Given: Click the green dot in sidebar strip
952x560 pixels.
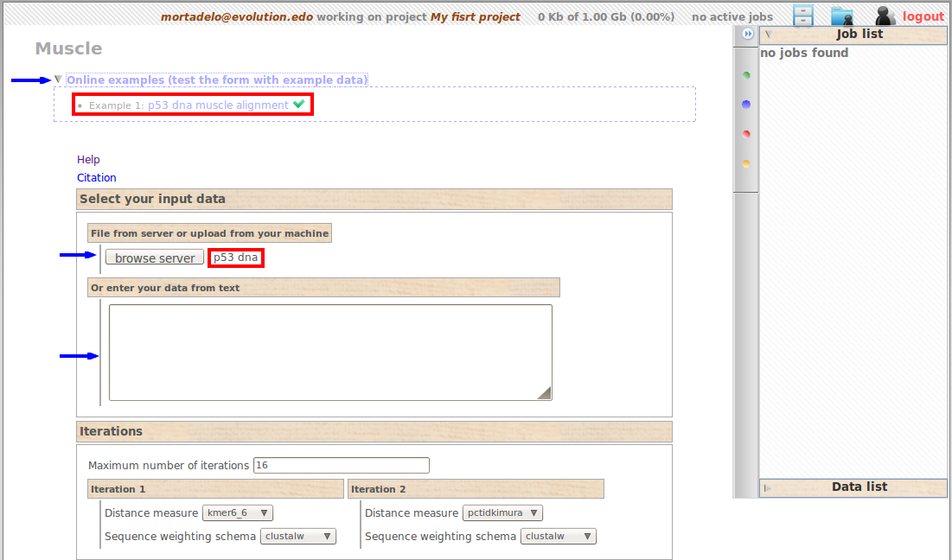Looking at the screenshot, I should pyautogui.click(x=746, y=75).
